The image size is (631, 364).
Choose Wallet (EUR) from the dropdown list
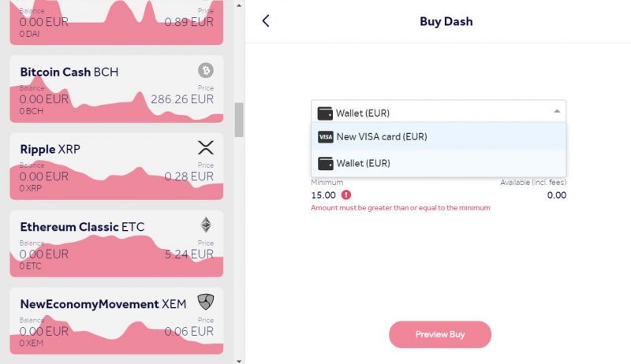click(439, 164)
